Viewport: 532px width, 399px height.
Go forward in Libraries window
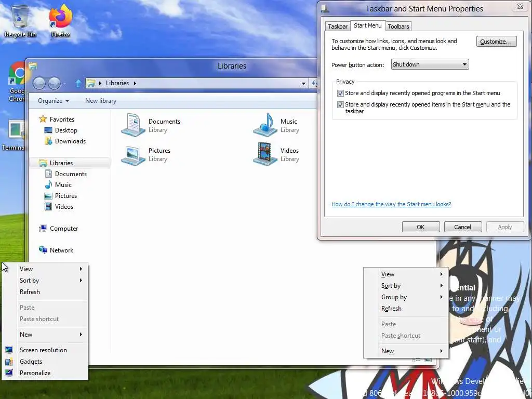54,83
